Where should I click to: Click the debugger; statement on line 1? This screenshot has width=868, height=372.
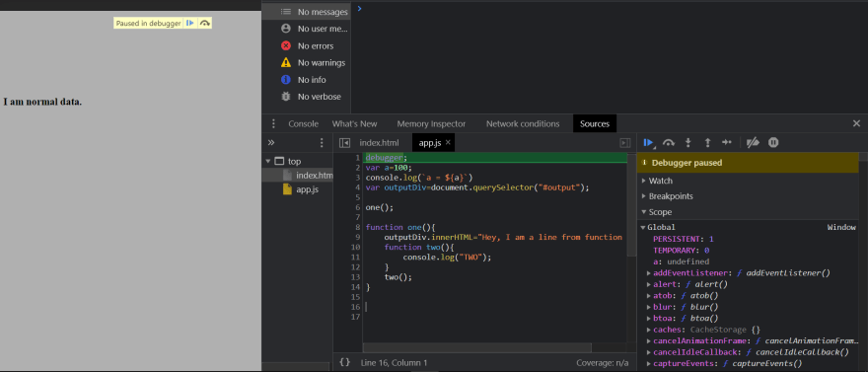click(386, 158)
